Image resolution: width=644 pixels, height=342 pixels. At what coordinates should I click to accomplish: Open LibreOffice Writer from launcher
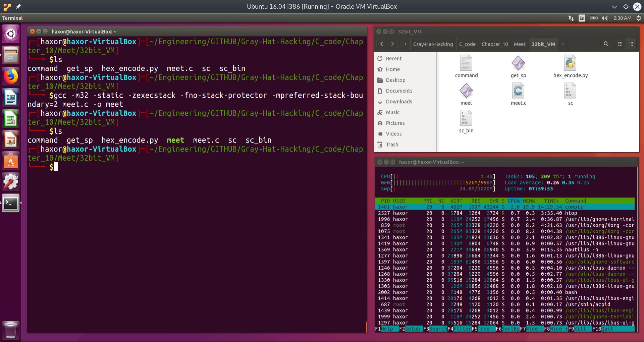(x=11, y=97)
